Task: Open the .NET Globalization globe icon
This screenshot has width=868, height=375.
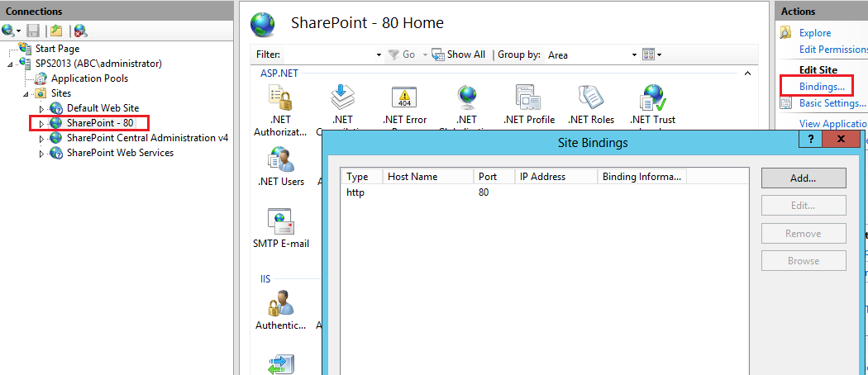Action: (467, 97)
